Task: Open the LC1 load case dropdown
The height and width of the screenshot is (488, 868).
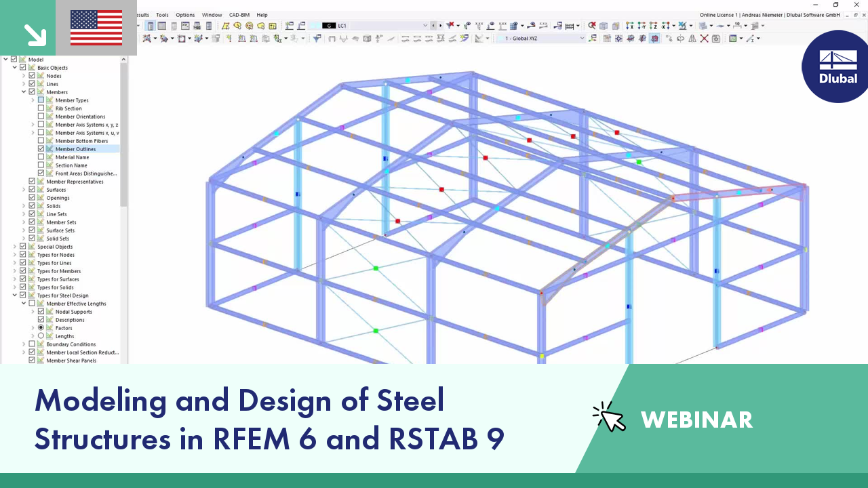Action: (425, 26)
